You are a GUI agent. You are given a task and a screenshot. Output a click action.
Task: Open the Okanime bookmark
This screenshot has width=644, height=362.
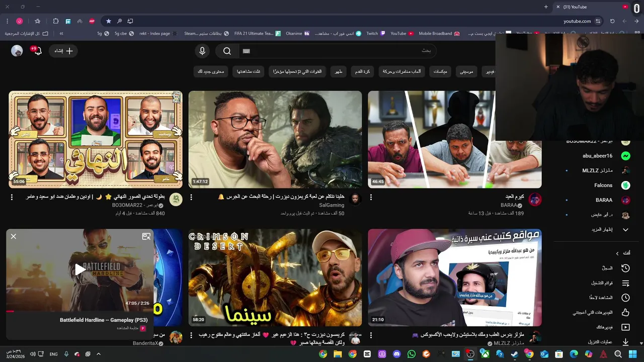(x=297, y=34)
